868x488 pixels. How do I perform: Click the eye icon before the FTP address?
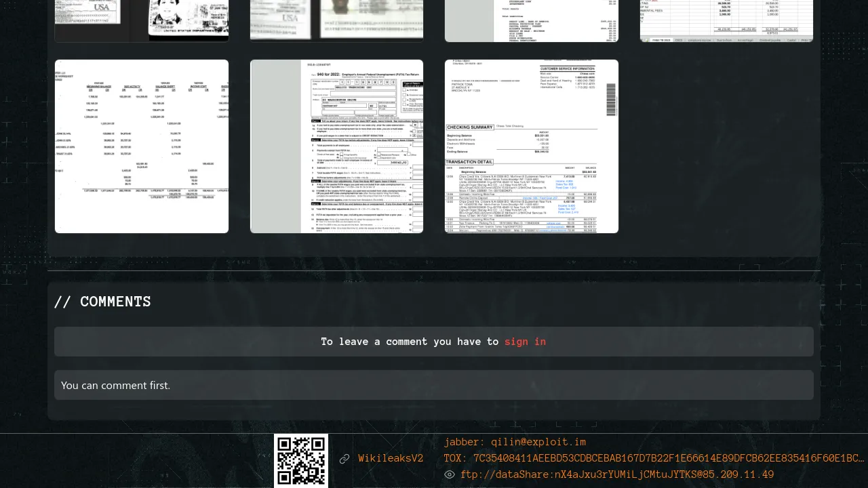pos(449,474)
